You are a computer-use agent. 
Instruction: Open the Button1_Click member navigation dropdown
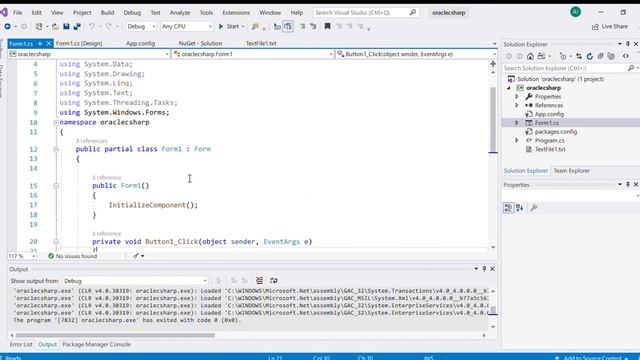pyautogui.click(x=416, y=54)
